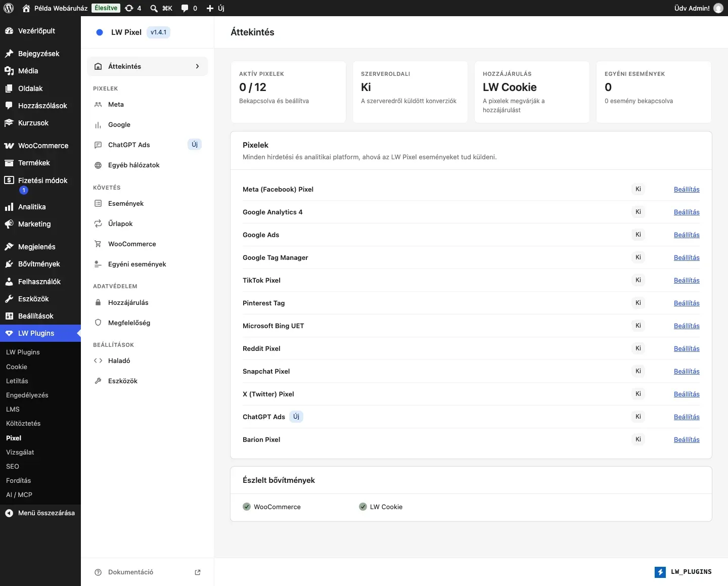Viewport: 728px width, 586px height.
Task: Click the ChatGPT Ads chat icon
Action: (98, 145)
